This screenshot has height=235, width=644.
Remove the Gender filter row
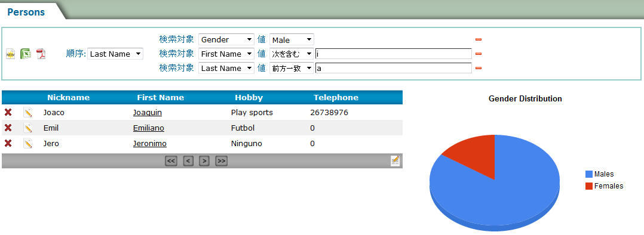click(x=479, y=40)
